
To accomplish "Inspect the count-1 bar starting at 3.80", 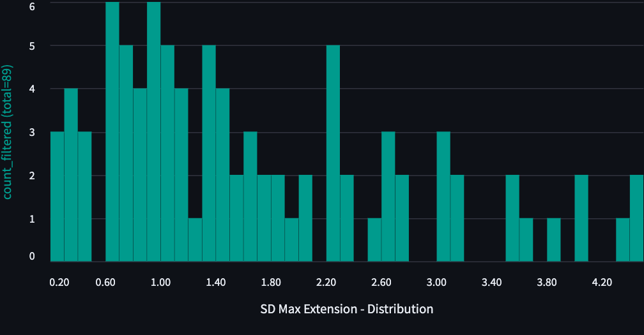I will pos(554,240).
